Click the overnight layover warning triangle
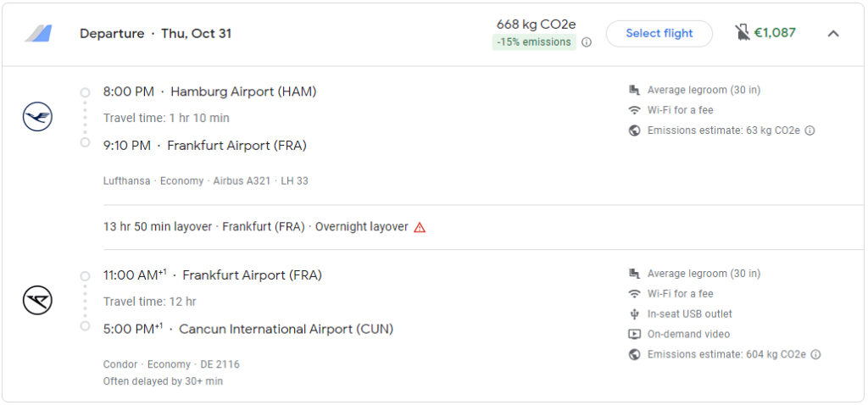This screenshot has width=868, height=405. [420, 227]
